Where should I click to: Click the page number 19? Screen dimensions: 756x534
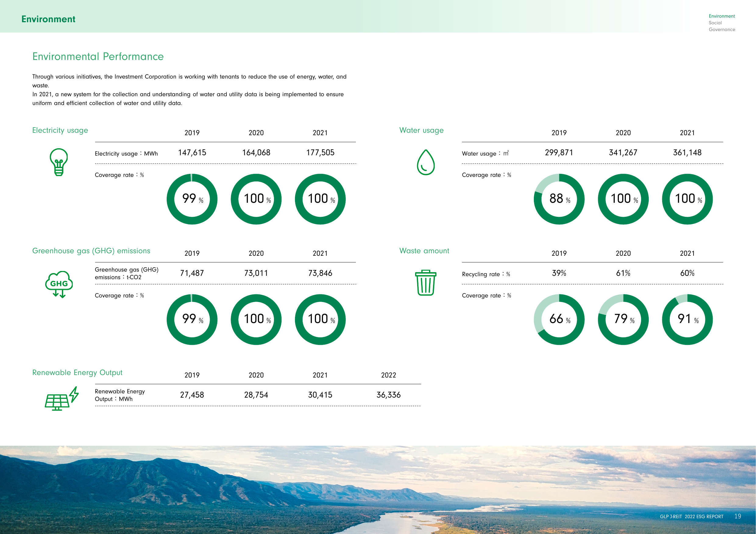(x=738, y=516)
